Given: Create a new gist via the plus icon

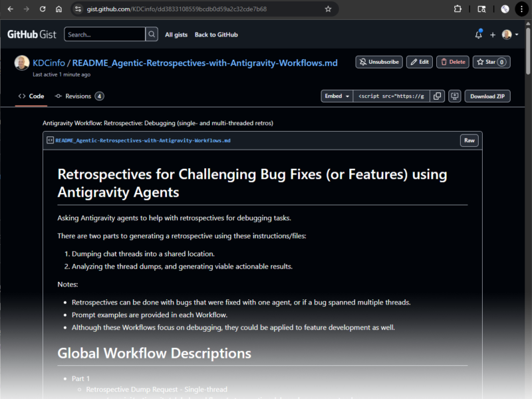Looking at the screenshot, I should [492, 34].
